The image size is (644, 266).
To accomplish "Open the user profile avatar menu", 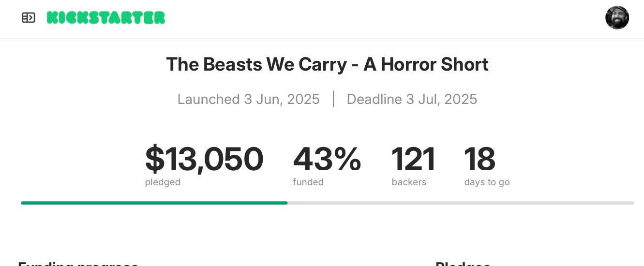I will (617, 18).
